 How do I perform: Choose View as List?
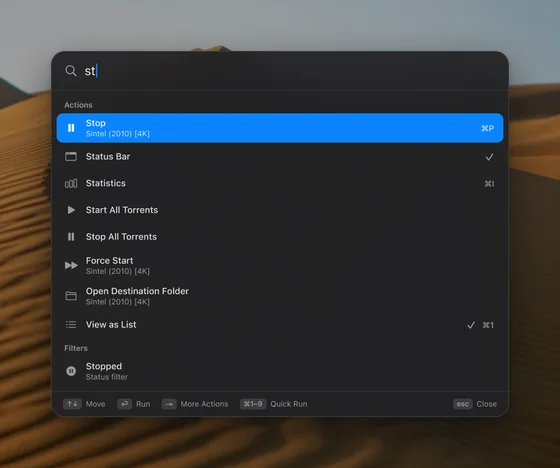pyautogui.click(x=280, y=325)
